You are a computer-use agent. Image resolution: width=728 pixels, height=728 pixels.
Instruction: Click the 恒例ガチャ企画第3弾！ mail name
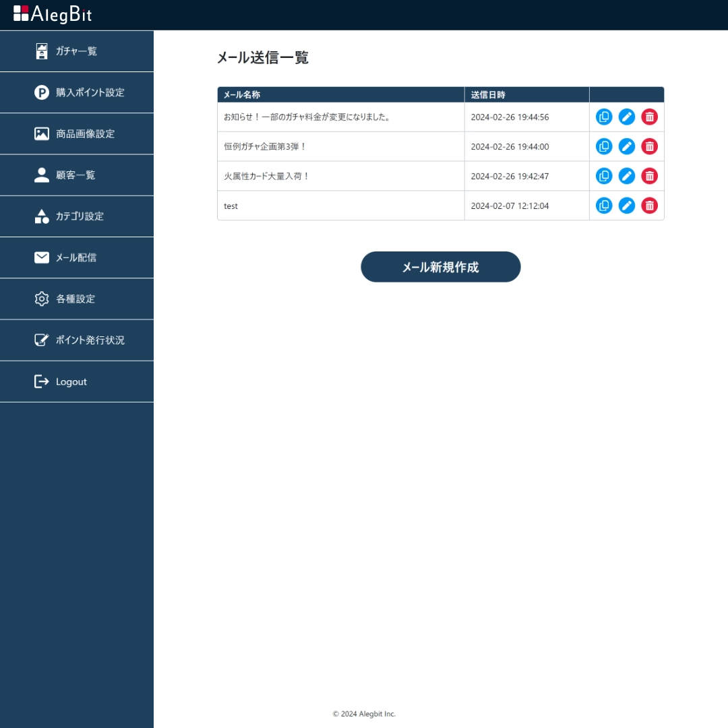[x=265, y=147]
